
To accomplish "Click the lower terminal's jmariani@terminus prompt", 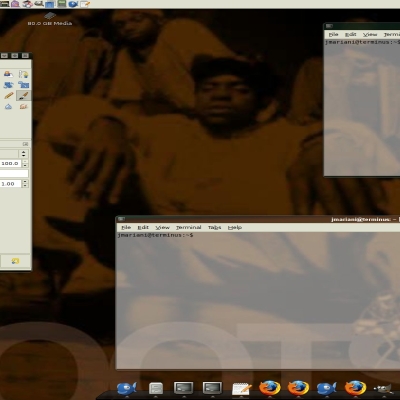I will pyautogui.click(x=155, y=235).
